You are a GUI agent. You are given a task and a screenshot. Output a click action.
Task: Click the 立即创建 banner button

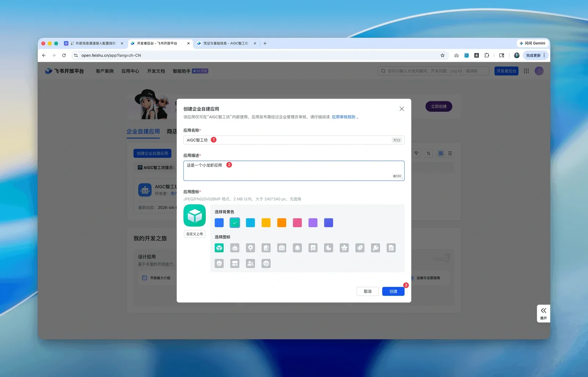[x=439, y=107]
